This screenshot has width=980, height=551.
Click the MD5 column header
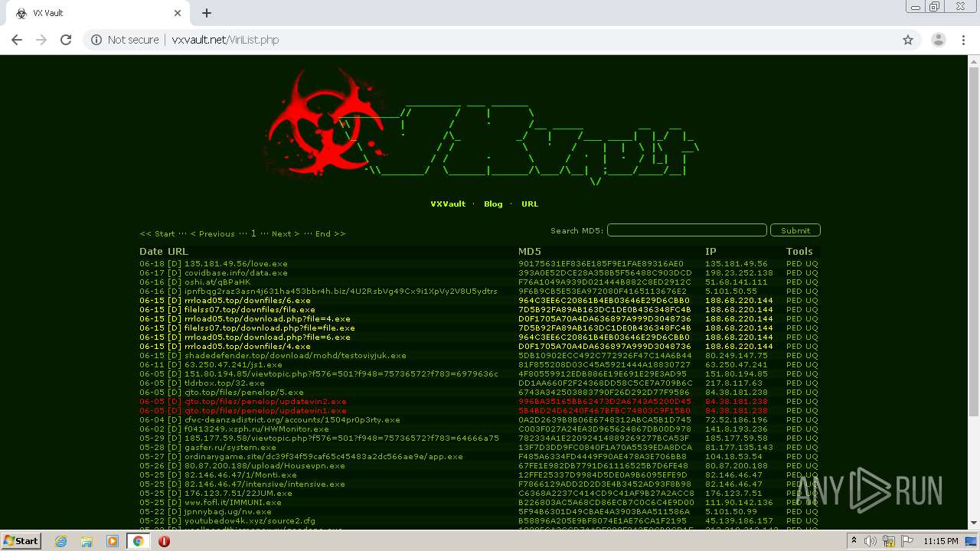[x=530, y=251]
